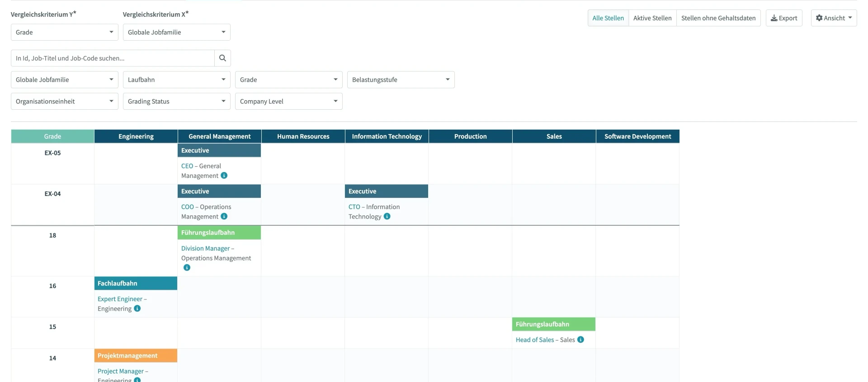Expand the Grading Status filter dropdown

point(176,101)
